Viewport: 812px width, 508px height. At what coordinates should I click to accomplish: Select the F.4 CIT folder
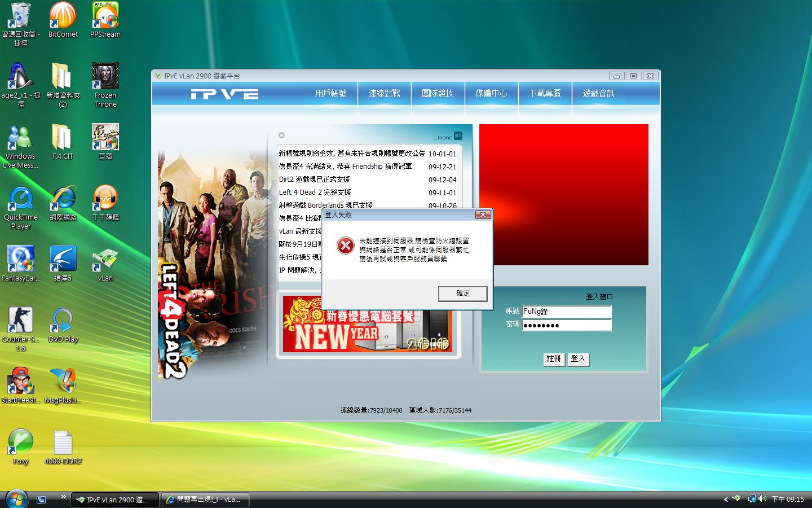point(63,142)
